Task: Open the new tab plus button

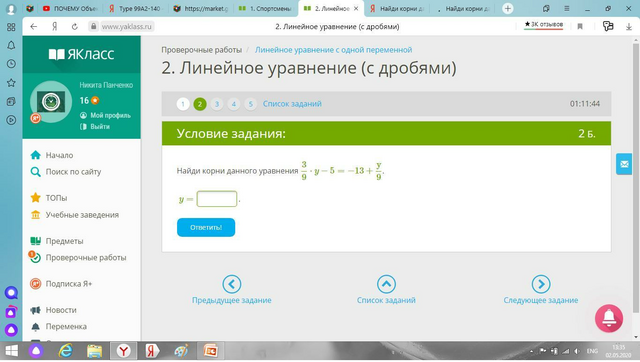Action: (508, 9)
